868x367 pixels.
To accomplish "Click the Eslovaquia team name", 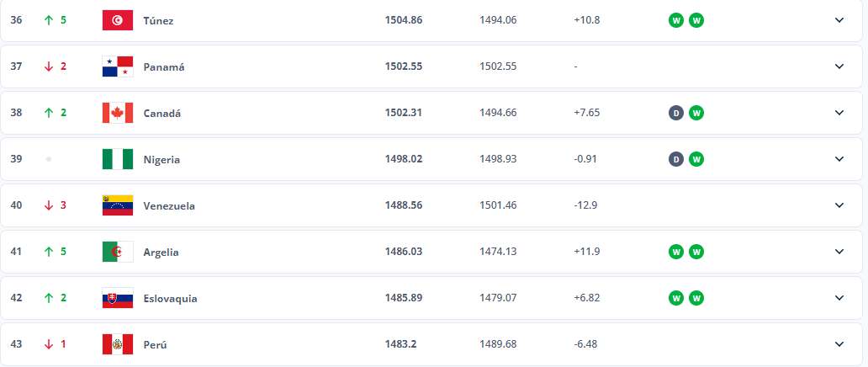I will (171, 299).
